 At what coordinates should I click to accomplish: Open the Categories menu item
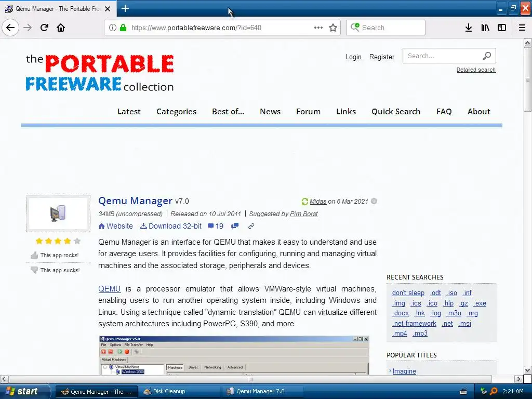(x=177, y=112)
